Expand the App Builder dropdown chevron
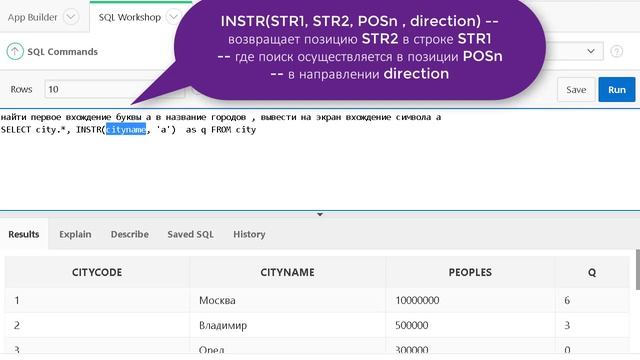640x360 pixels. tap(71, 17)
